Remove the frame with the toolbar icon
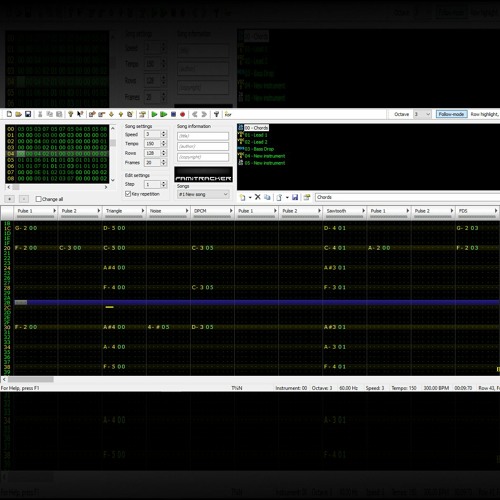Screen dimensions: 500x500 pyautogui.click(x=102, y=114)
